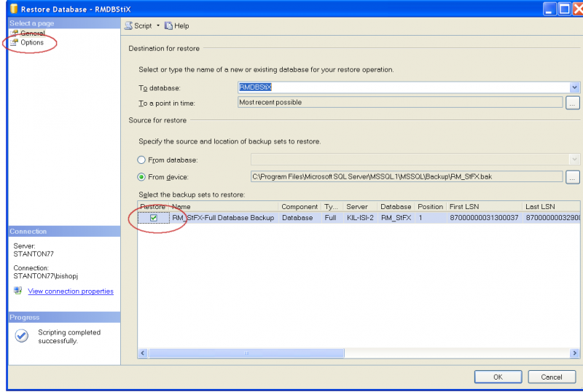Screen dimensions: 583x392
Task: Click the 'KIL-ISI-2' server cell
Action: (360, 218)
